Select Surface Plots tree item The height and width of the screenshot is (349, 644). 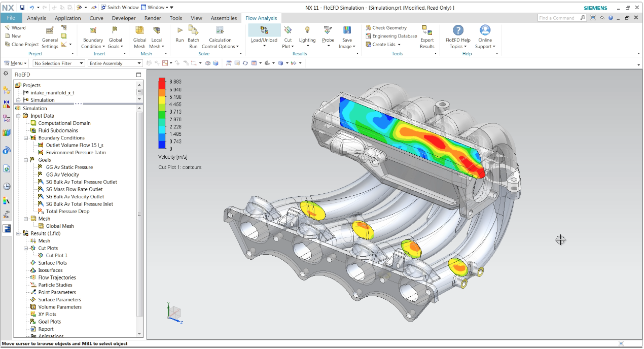click(x=52, y=263)
